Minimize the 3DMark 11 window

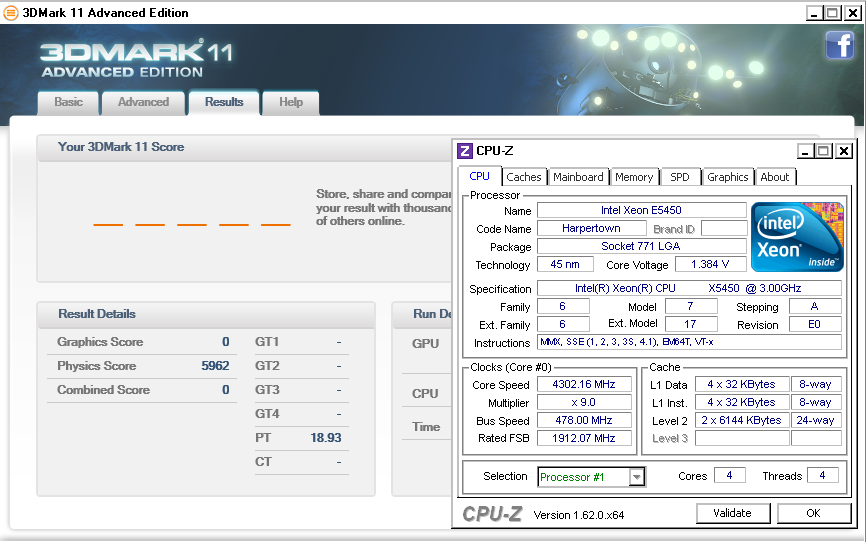tap(814, 13)
